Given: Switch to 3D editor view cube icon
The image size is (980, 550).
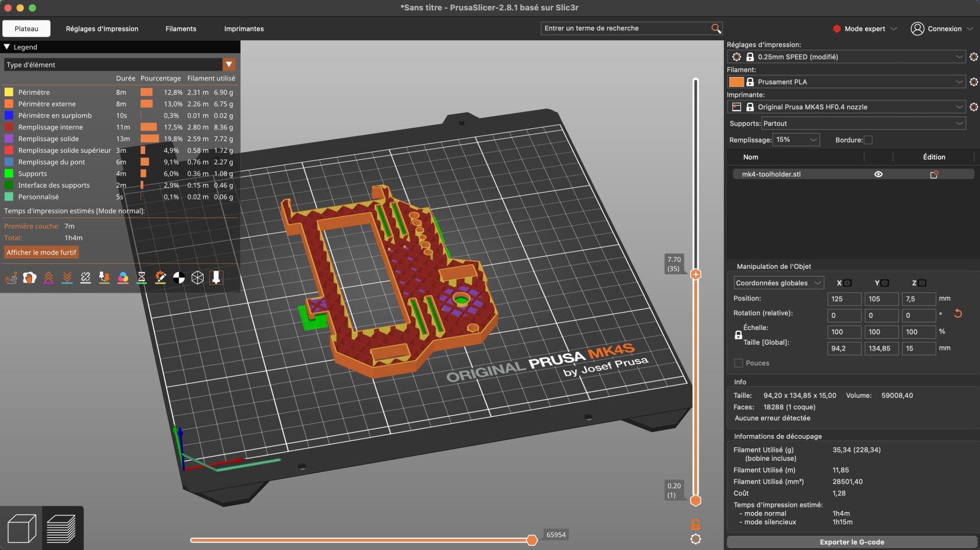Looking at the screenshot, I should tap(21, 528).
